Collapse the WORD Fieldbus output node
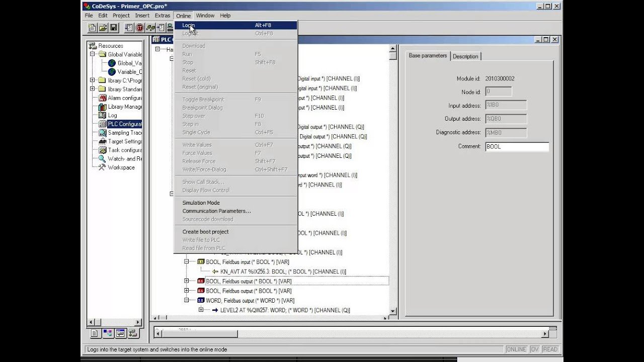The width and height of the screenshot is (644, 362). (x=187, y=301)
